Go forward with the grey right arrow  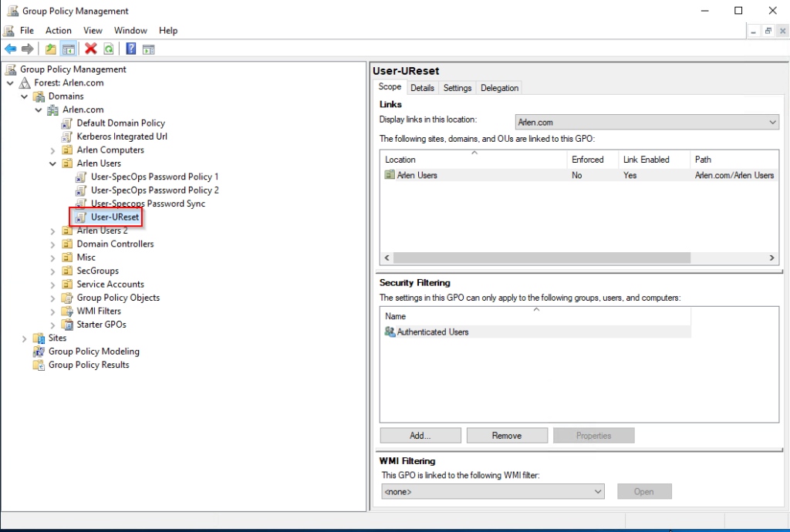[28, 49]
